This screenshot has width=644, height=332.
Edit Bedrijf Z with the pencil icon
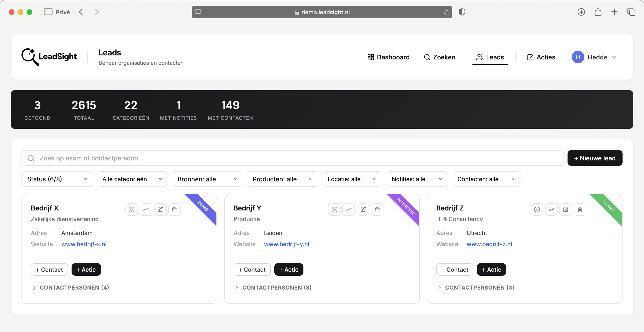coord(566,210)
